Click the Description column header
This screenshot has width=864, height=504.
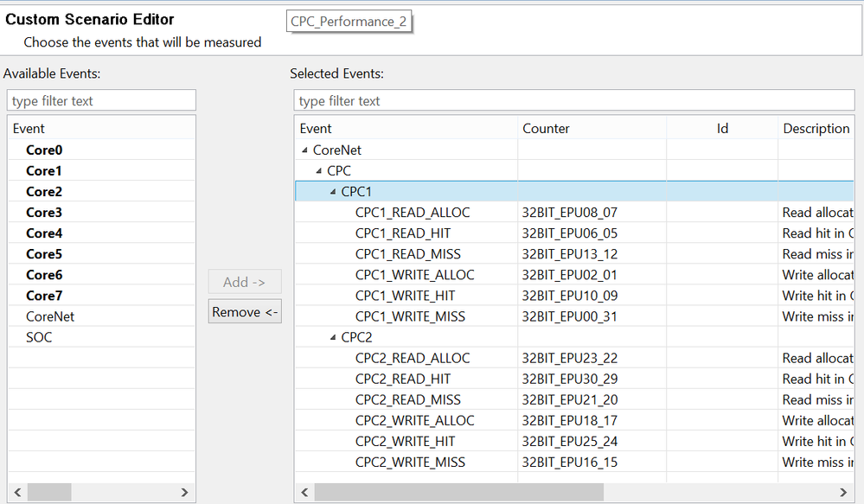coord(816,129)
